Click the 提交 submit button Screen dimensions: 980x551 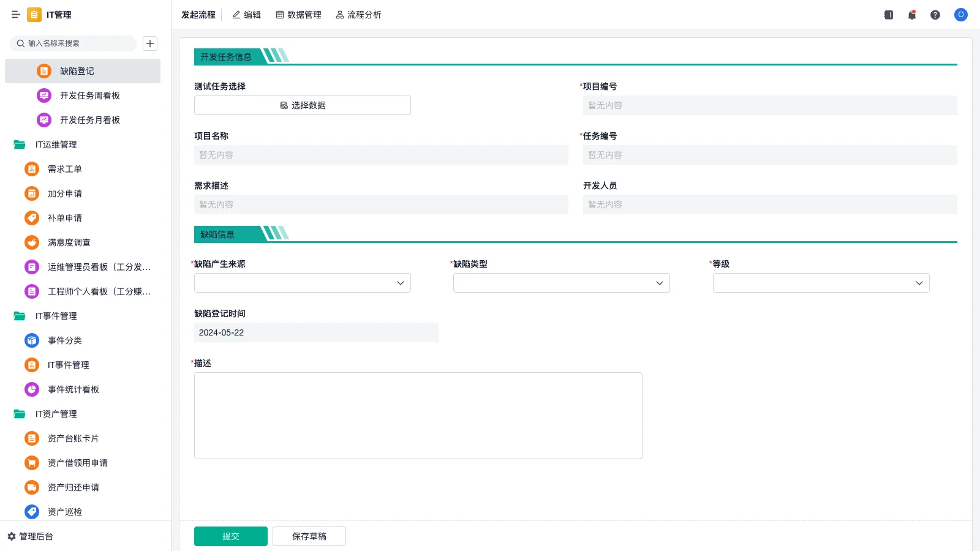pyautogui.click(x=230, y=536)
